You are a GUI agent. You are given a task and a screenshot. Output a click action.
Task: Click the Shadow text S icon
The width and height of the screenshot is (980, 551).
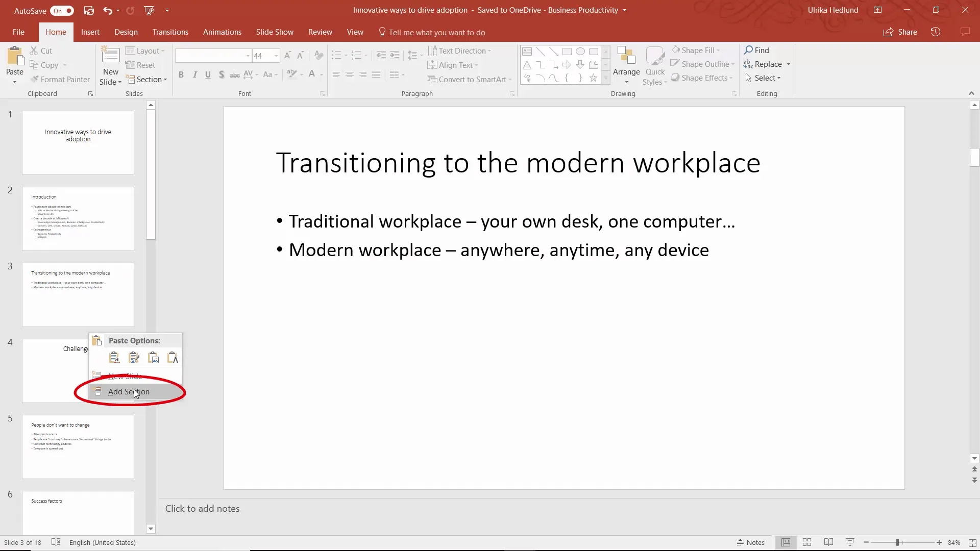(x=221, y=74)
